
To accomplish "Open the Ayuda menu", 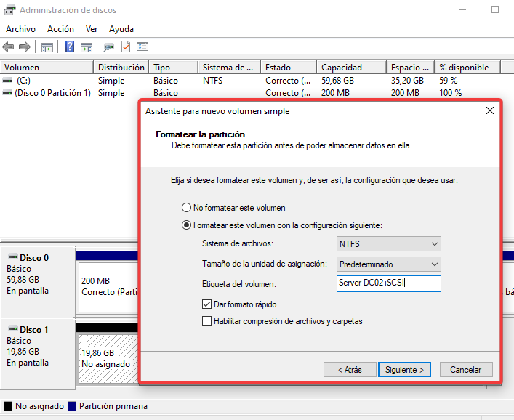I will [121, 29].
